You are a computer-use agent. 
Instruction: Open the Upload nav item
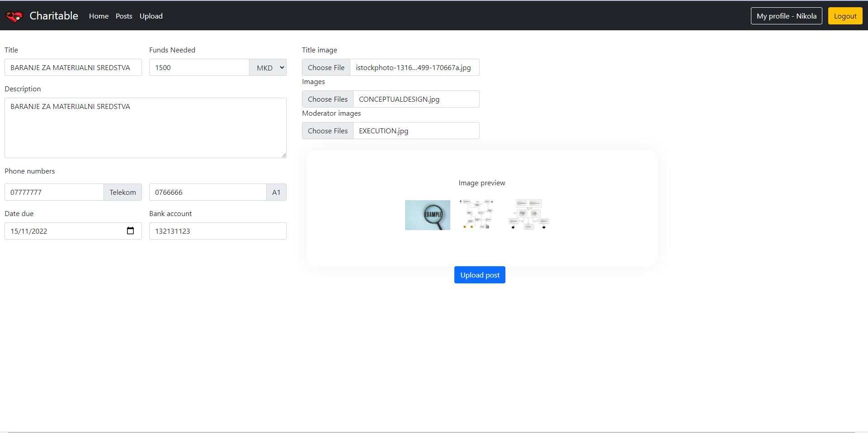pyautogui.click(x=151, y=16)
